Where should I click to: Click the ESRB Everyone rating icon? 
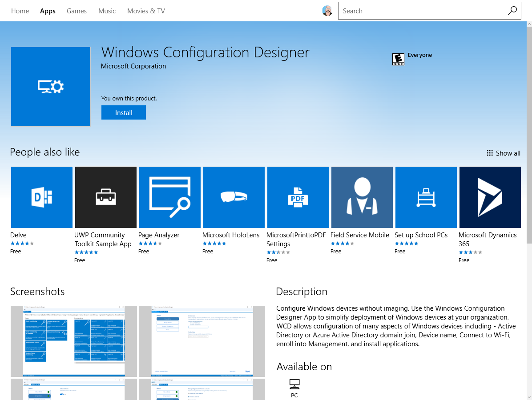pos(398,59)
